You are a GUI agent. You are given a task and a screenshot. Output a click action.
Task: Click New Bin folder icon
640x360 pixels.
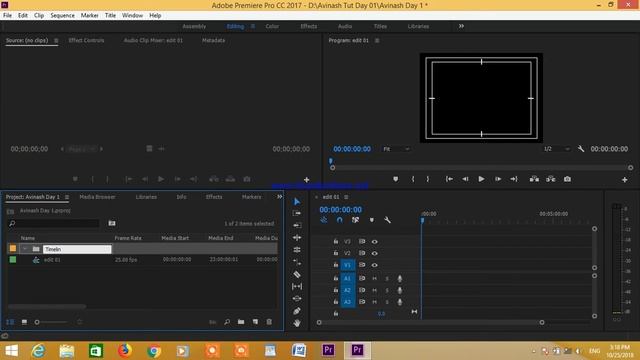[241, 322]
